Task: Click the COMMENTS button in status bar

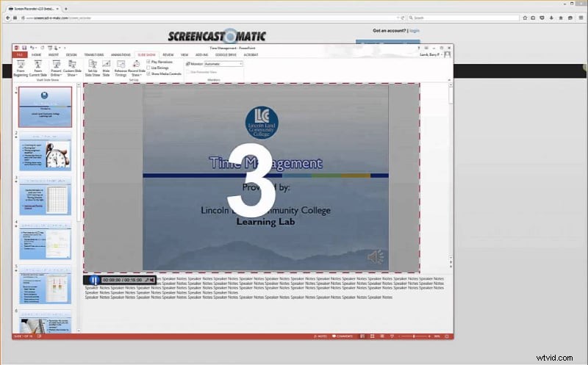Action: tap(343, 336)
